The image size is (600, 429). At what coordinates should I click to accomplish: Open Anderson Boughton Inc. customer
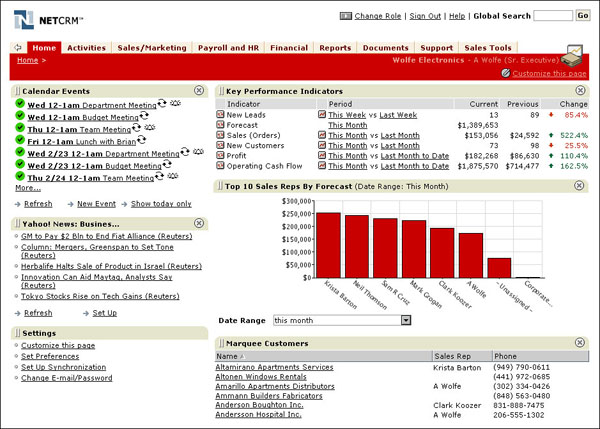(259, 405)
